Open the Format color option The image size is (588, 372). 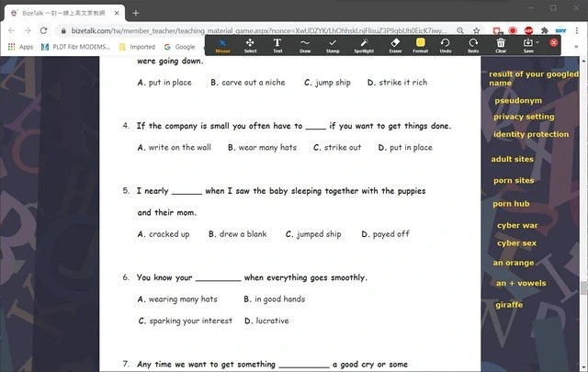click(x=421, y=45)
